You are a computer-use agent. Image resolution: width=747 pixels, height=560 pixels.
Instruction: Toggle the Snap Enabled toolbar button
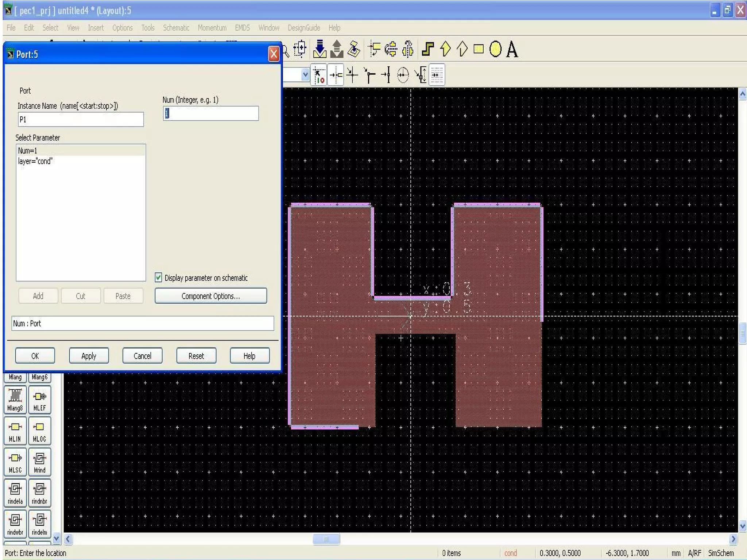[319, 75]
